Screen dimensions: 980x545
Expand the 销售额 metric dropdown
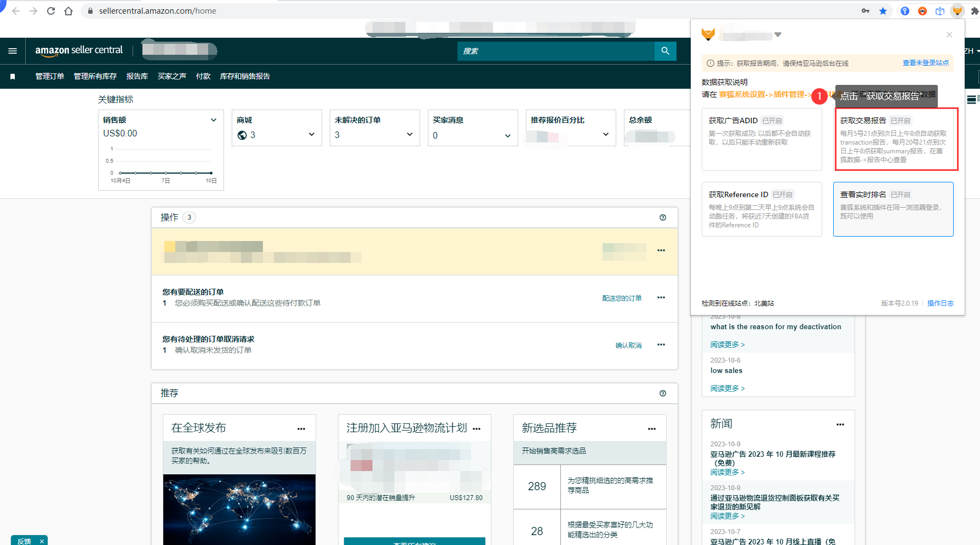pos(214,120)
